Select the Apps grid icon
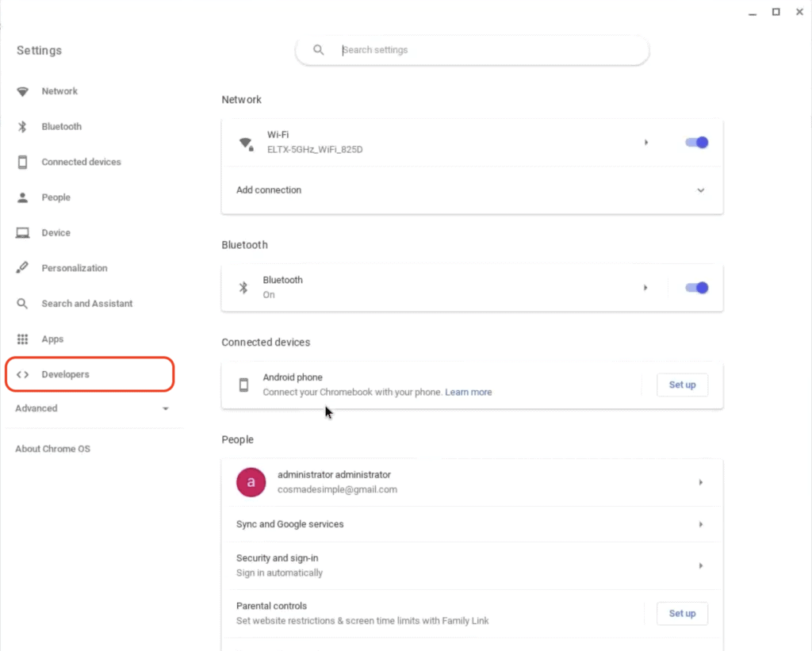Image resolution: width=812 pixels, height=651 pixels. tap(23, 339)
